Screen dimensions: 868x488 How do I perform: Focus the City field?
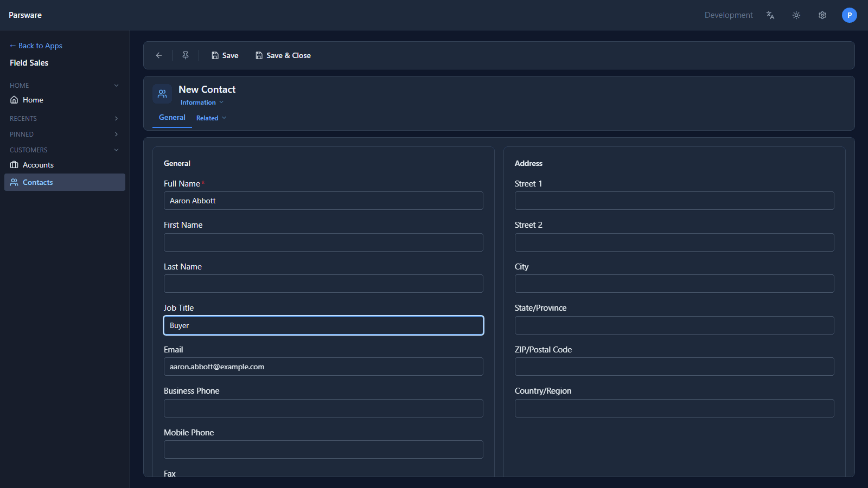[x=674, y=284]
